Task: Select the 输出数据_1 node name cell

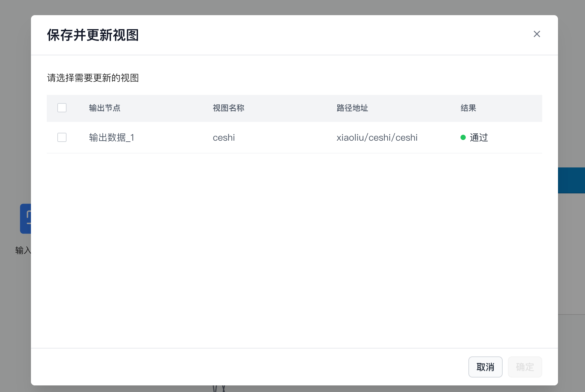Action: click(x=111, y=137)
